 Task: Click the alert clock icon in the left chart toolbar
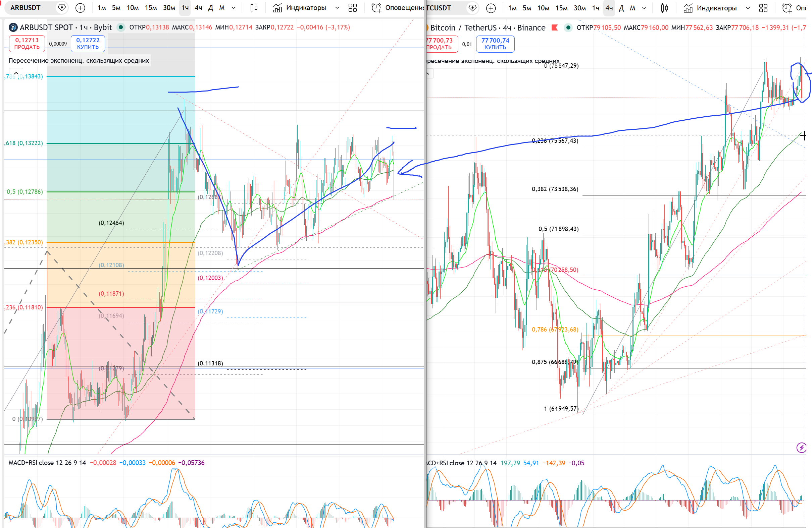pyautogui.click(x=376, y=8)
